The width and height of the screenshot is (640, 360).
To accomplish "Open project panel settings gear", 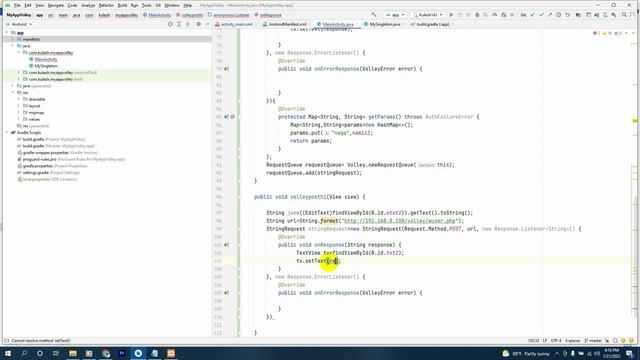I will (199, 24).
